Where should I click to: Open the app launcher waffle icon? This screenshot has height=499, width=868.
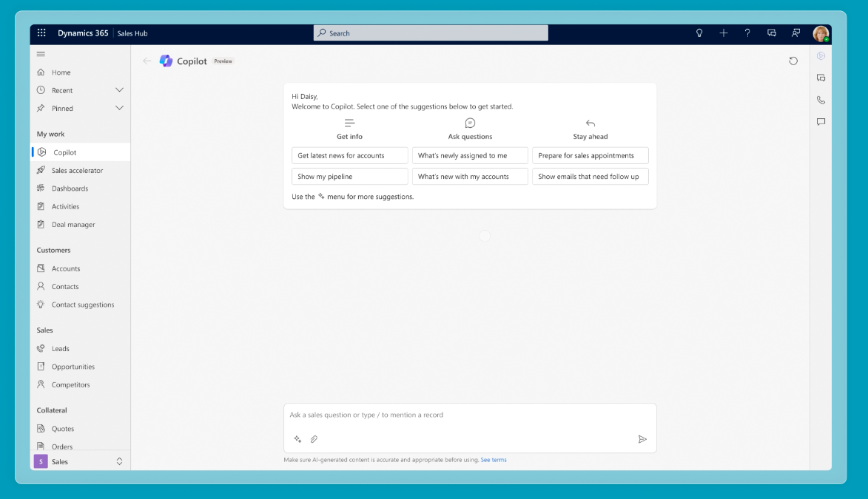point(41,33)
